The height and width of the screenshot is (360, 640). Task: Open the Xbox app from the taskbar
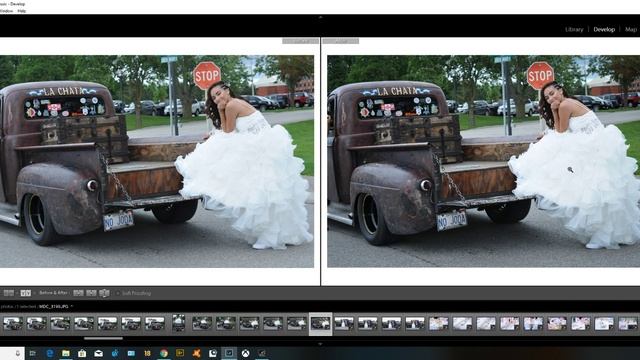click(x=245, y=353)
